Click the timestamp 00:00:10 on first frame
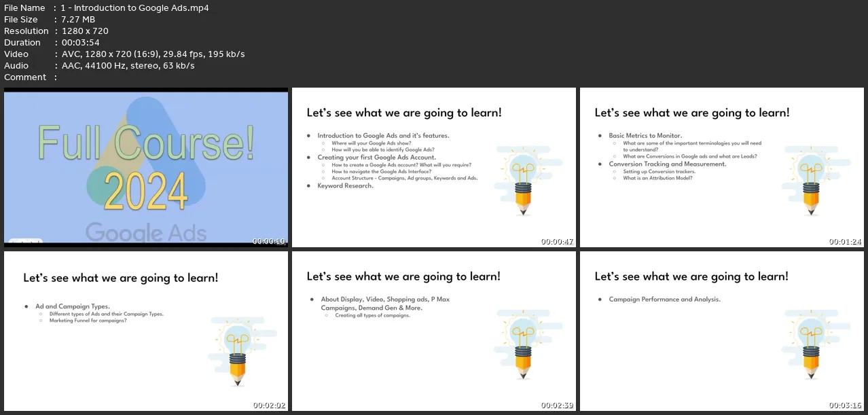Image resolution: width=868 pixels, height=415 pixels. click(269, 241)
